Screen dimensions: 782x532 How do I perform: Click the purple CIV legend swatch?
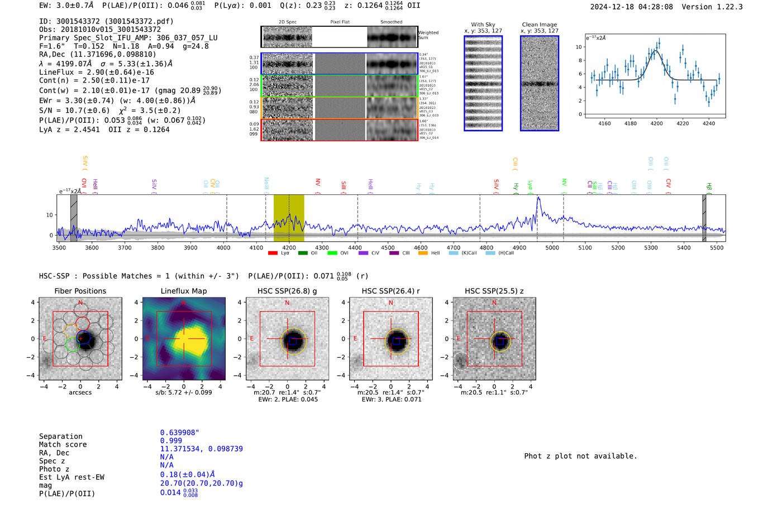(x=363, y=253)
